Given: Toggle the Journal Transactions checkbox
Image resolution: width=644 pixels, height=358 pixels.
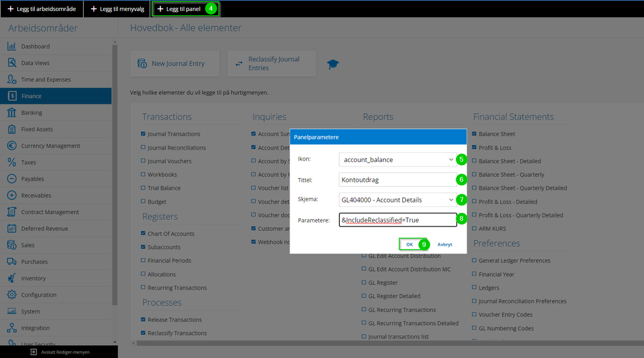Looking at the screenshot, I should (x=143, y=134).
